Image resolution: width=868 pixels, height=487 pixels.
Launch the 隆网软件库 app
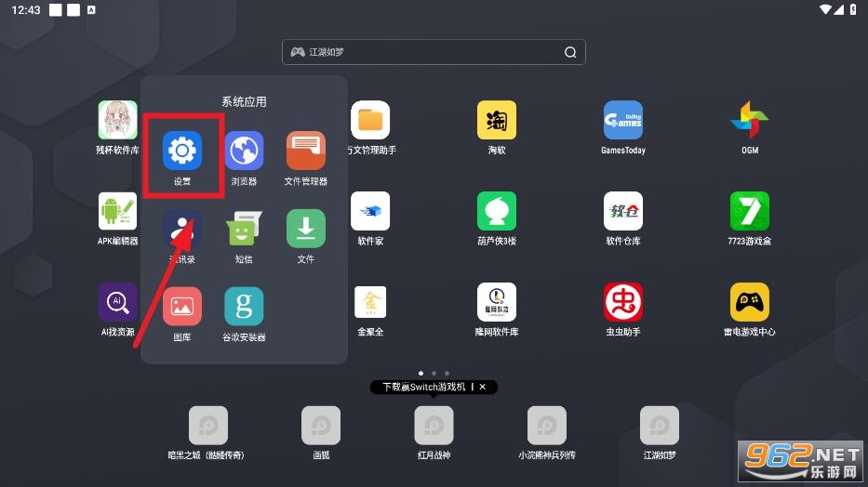click(497, 302)
